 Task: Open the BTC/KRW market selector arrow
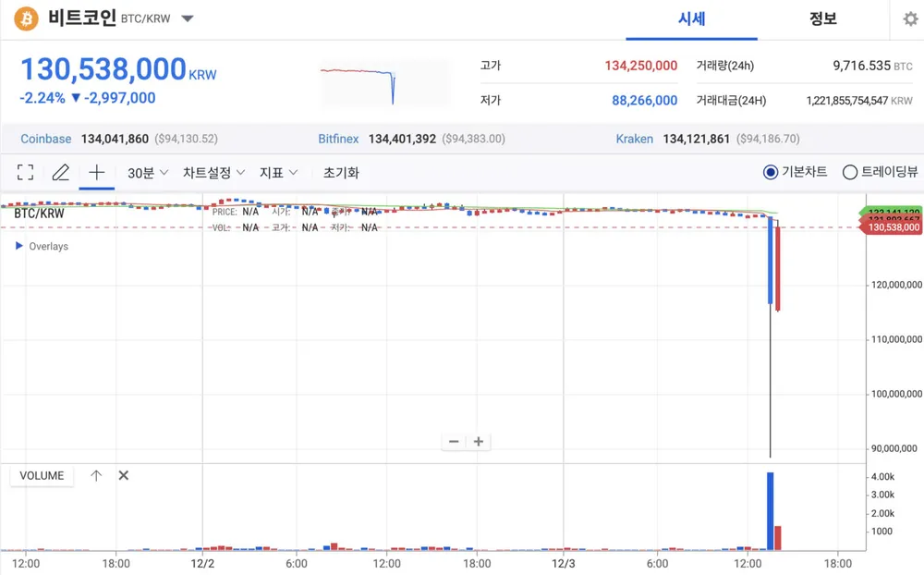click(x=188, y=19)
